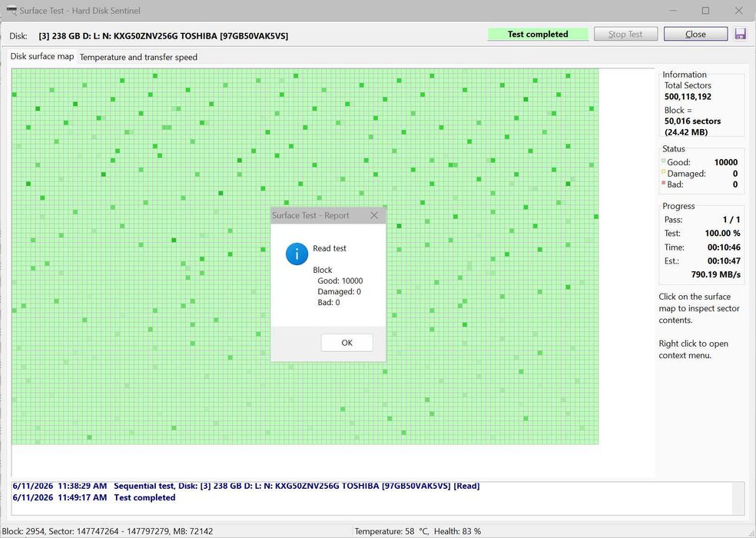This screenshot has height=538, width=756.
Task: Click the green Good legend swatch
Action: click(664, 161)
